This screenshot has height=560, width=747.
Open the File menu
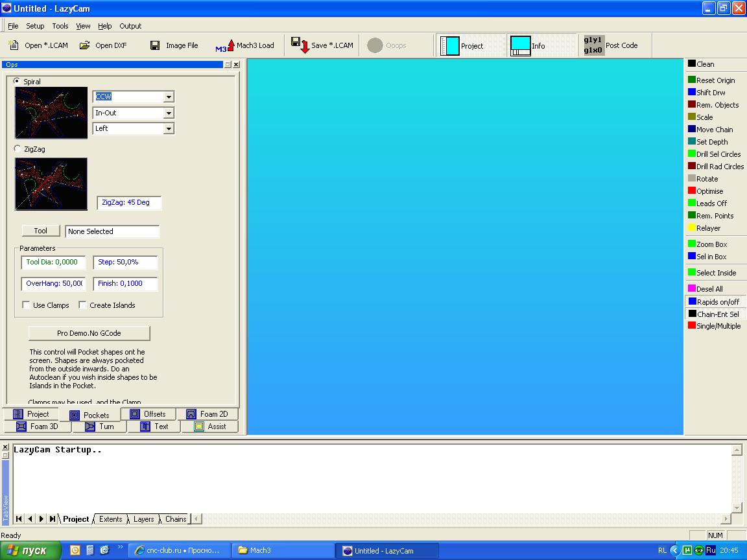point(13,26)
